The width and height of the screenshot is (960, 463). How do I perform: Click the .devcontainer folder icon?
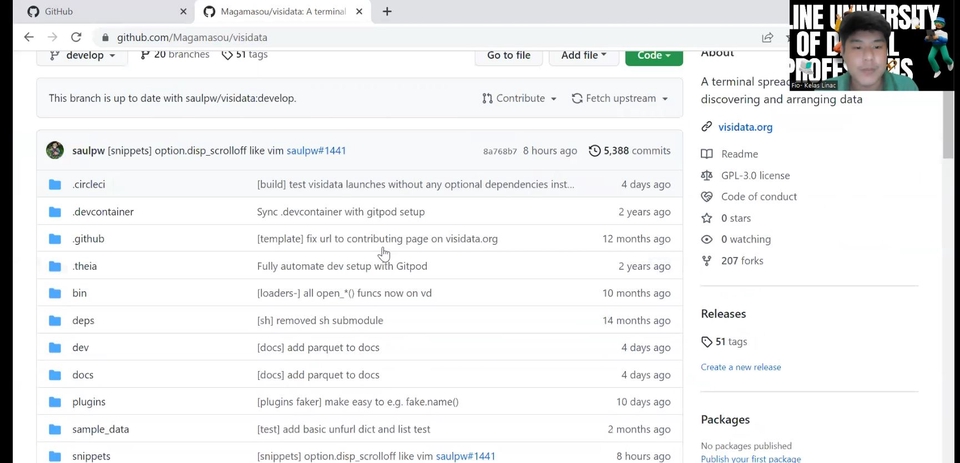click(55, 212)
